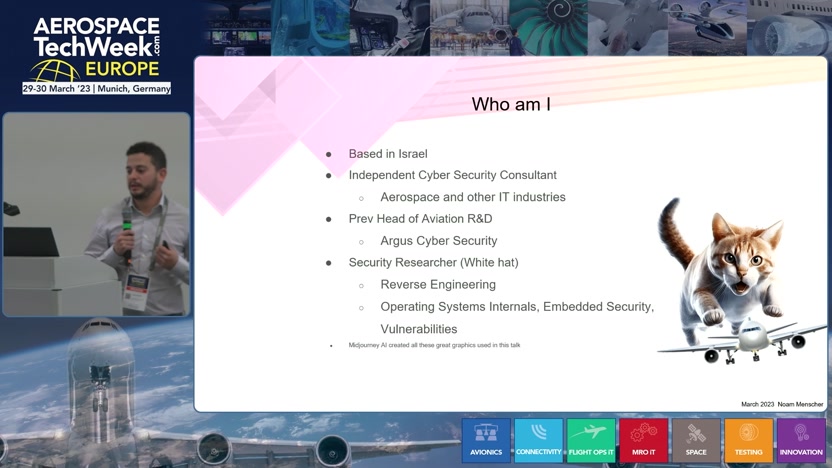This screenshot has height=468, width=832.
Task: Click the flying cat on airplane image
Action: (x=741, y=281)
